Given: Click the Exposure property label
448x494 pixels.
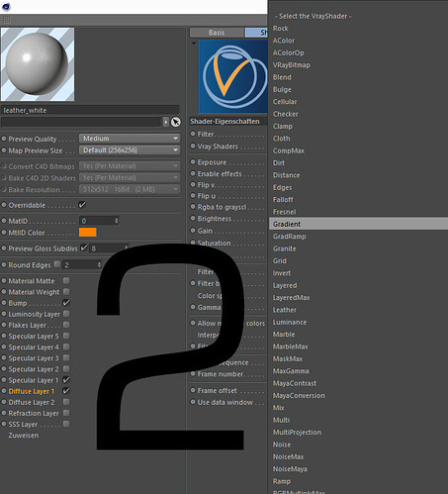Looking at the screenshot, I should tap(212, 162).
